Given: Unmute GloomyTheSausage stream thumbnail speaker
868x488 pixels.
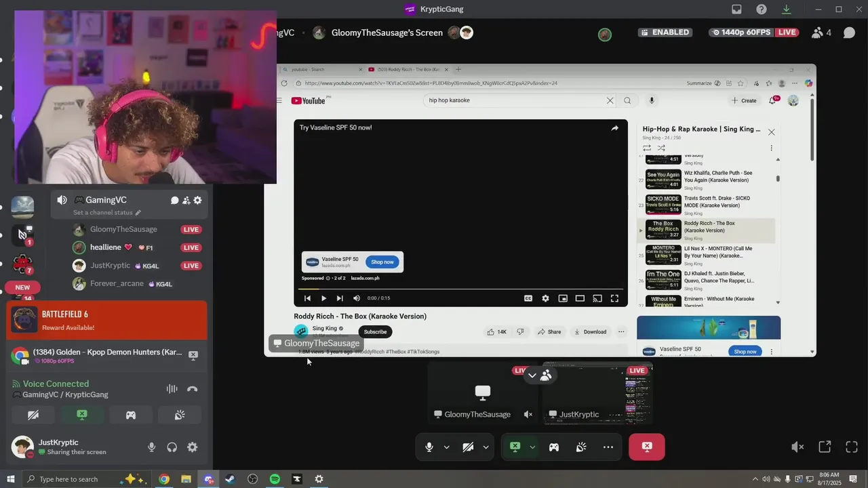Looking at the screenshot, I should (528, 414).
